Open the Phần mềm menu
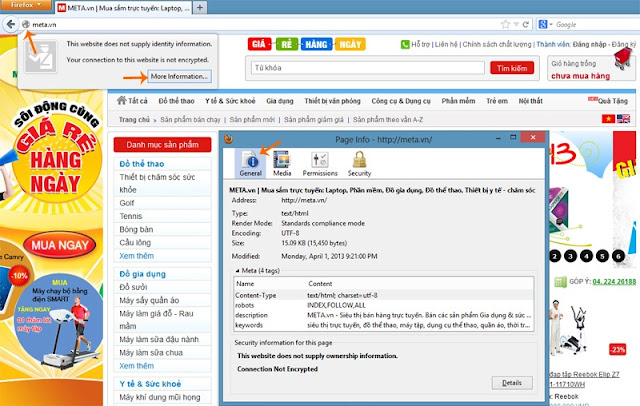Screen dimensions: 640x406 click(458, 101)
